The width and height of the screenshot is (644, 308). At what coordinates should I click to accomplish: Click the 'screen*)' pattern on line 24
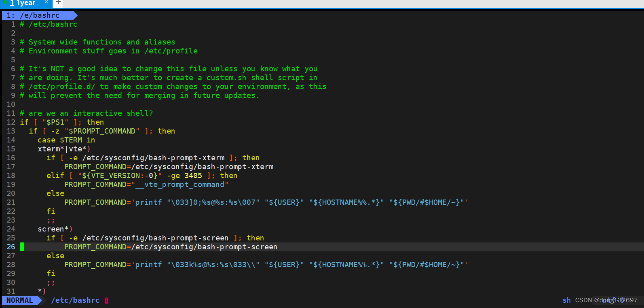(55, 229)
